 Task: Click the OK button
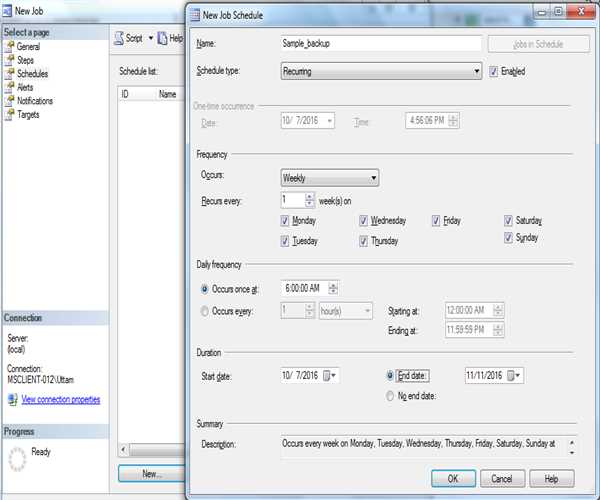453,478
